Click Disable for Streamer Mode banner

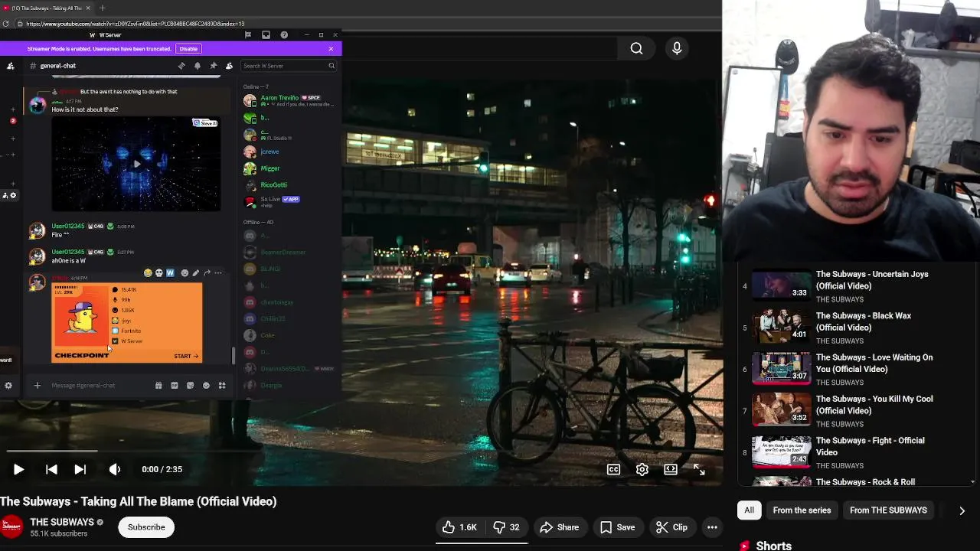point(188,49)
